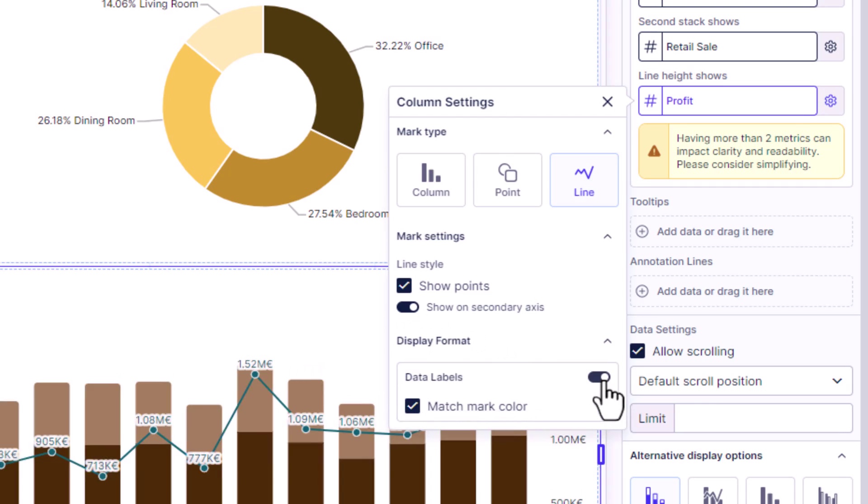Select stacked column alternative display option

pyautogui.click(x=654, y=493)
